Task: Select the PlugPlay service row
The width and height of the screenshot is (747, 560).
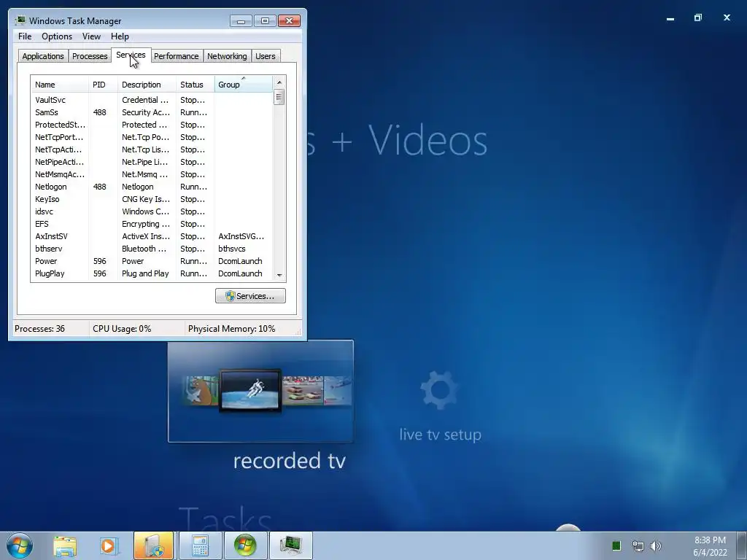Action: (152, 273)
